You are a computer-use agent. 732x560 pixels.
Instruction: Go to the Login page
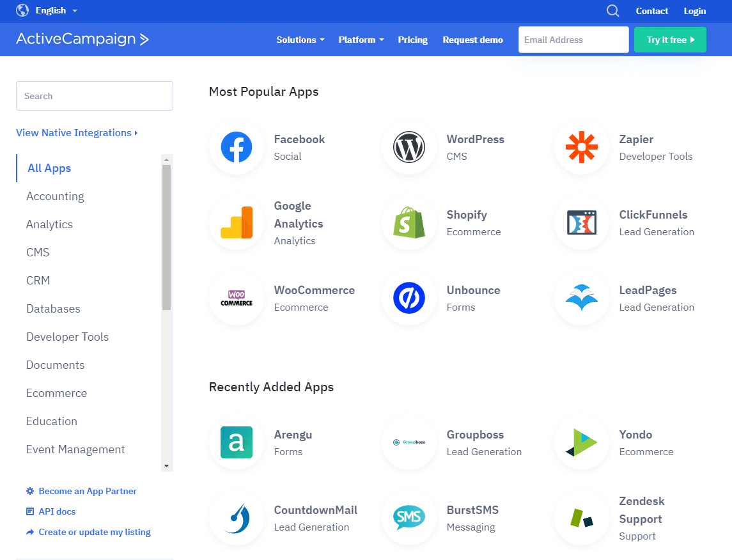(695, 11)
